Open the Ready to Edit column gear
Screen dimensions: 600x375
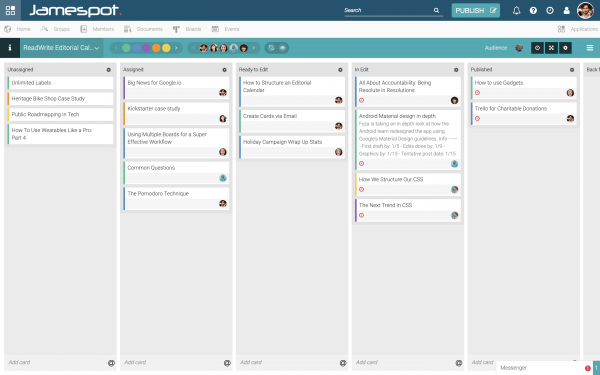(x=340, y=70)
